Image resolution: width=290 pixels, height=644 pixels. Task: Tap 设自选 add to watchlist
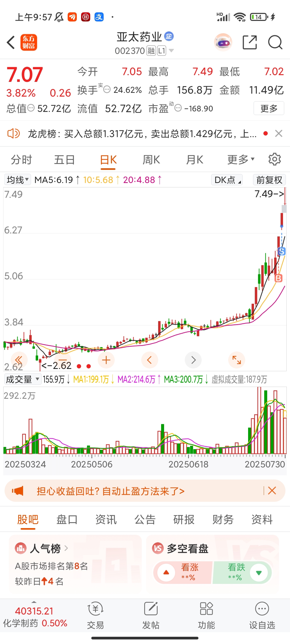pyautogui.click(x=262, y=616)
